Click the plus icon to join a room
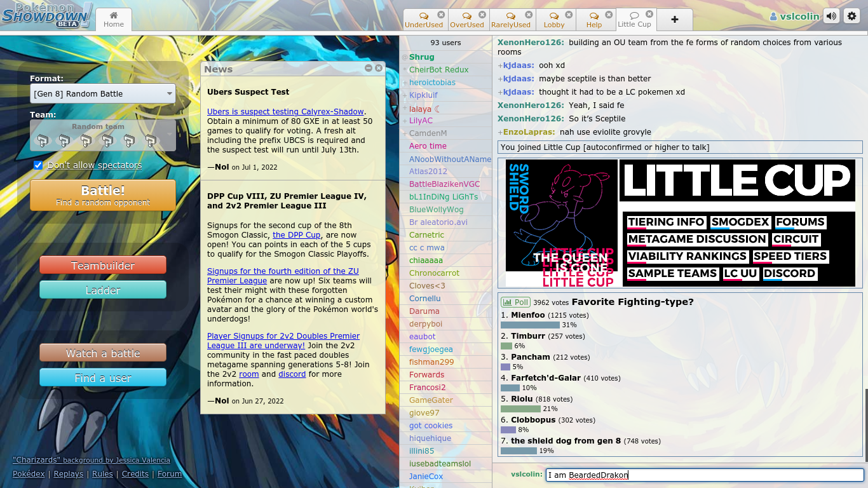The width and height of the screenshot is (868, 488). [674, 20]
